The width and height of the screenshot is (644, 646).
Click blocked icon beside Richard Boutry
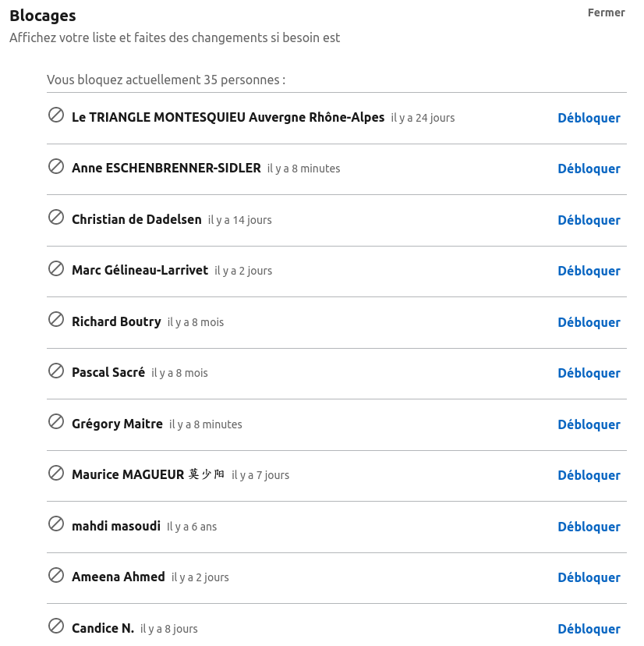56,319
